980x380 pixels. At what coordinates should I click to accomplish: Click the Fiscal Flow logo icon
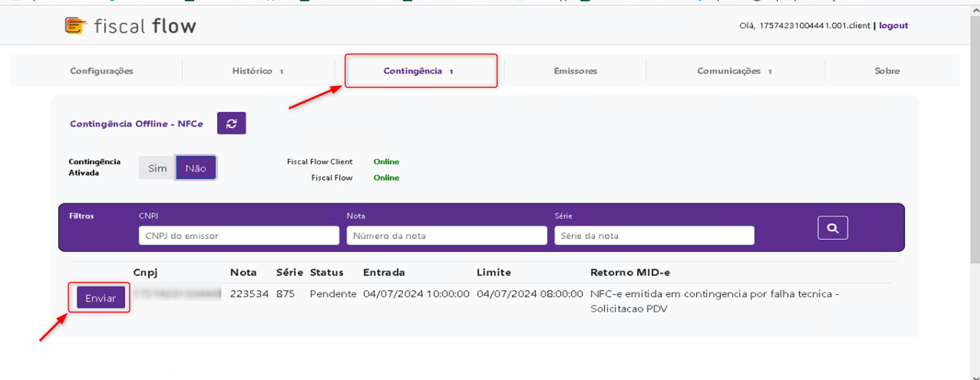tap(76, 25)
